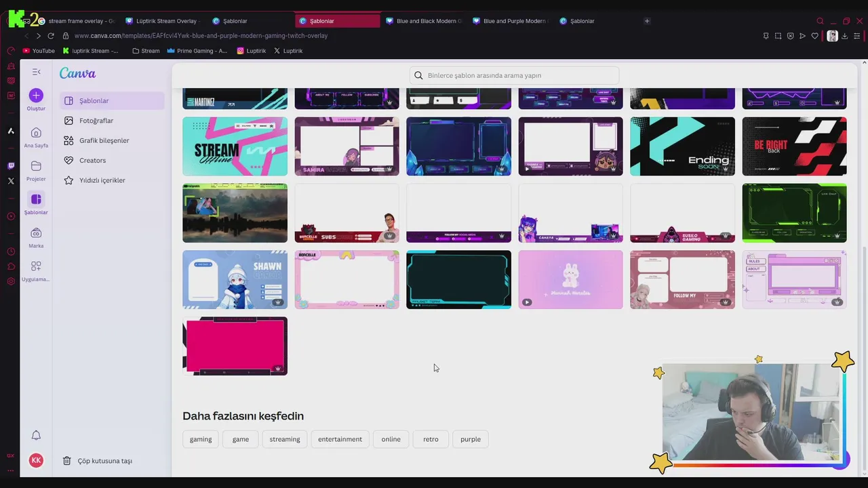Open the Shawn anime snow template
The width and height of the screenshot is (868, 488).
(235, 279)
